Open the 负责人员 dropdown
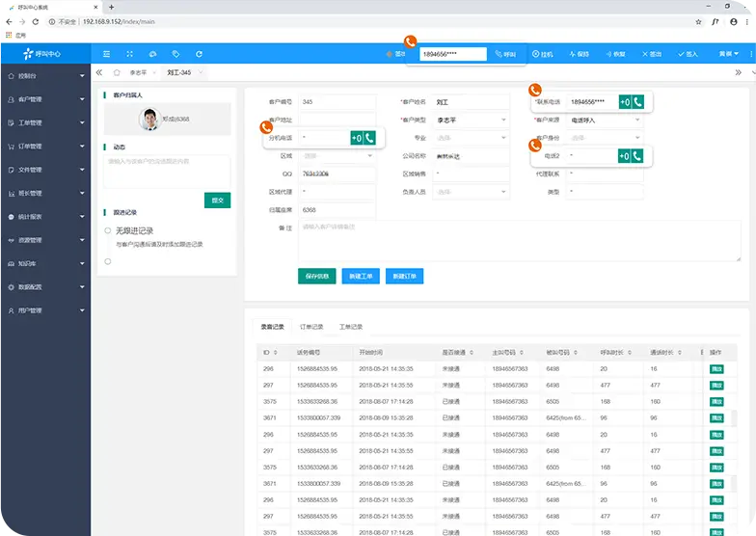This screenshot has height=536, width=756. click(471, 192)
